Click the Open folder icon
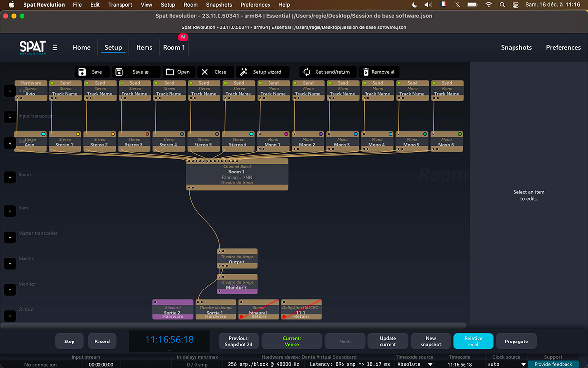Image resolution: width=588 pixels, height=368 pixels. pos(170,72)
